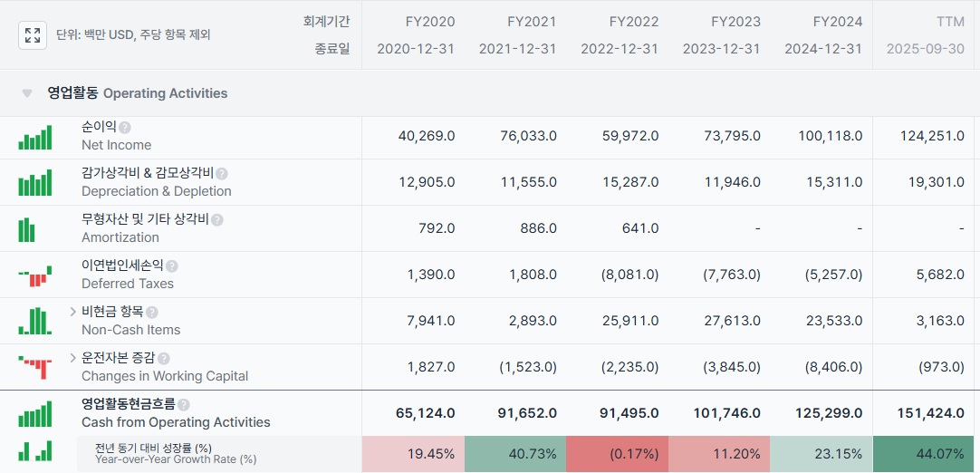Open the Depreciation & Depletion mini chart

click(35, 184)
